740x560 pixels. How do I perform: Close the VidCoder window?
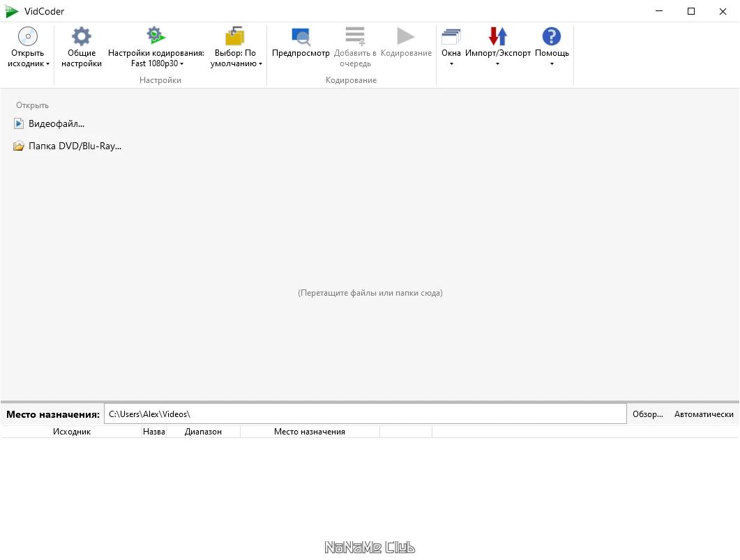tap(723, 11)
